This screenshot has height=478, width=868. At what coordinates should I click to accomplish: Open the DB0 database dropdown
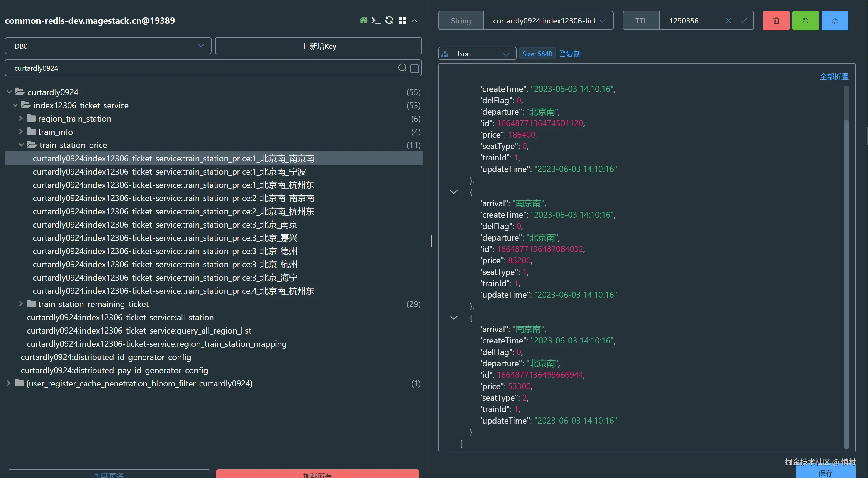108,46
